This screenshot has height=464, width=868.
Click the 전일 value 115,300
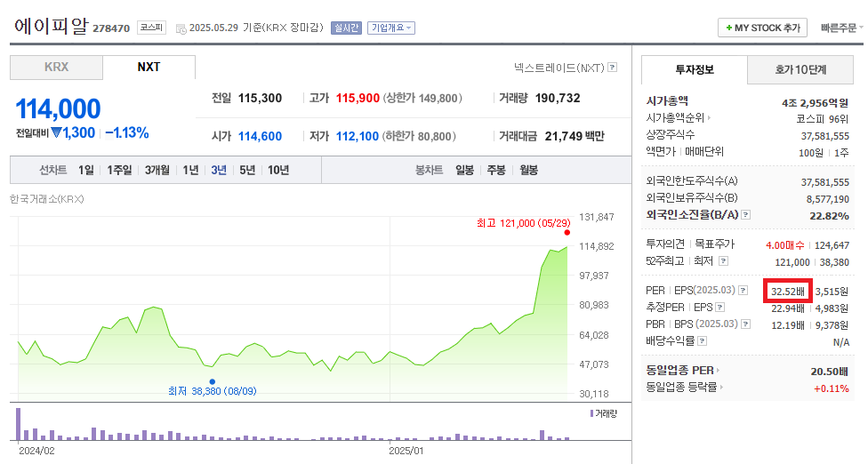click(x=261, y=99)
